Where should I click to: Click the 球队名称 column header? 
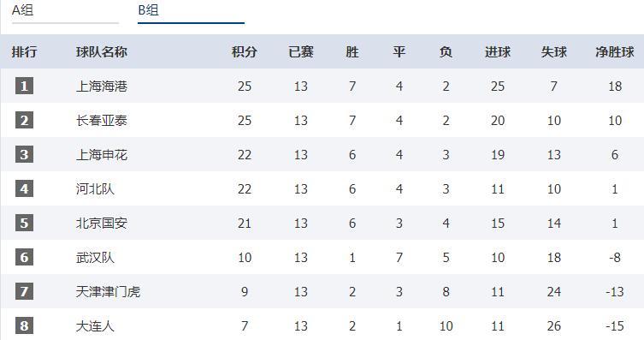pyautogui.click(x=102, y=51)
